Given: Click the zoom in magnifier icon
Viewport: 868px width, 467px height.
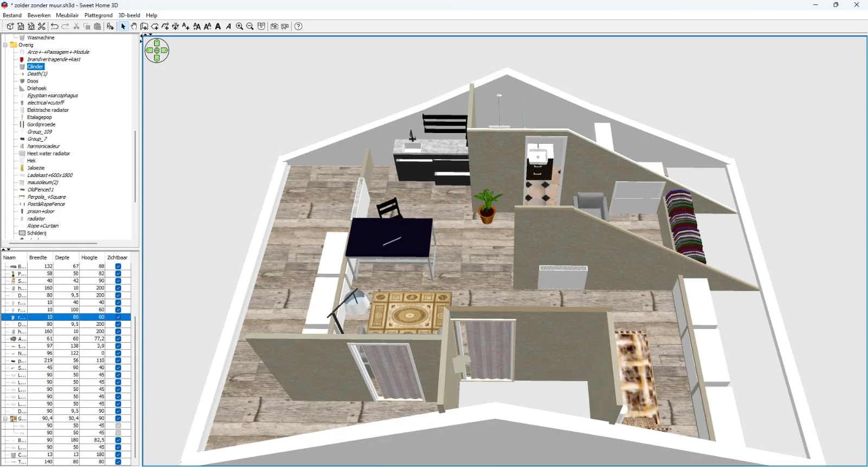Looking at the screenshot, I should 239,27.
